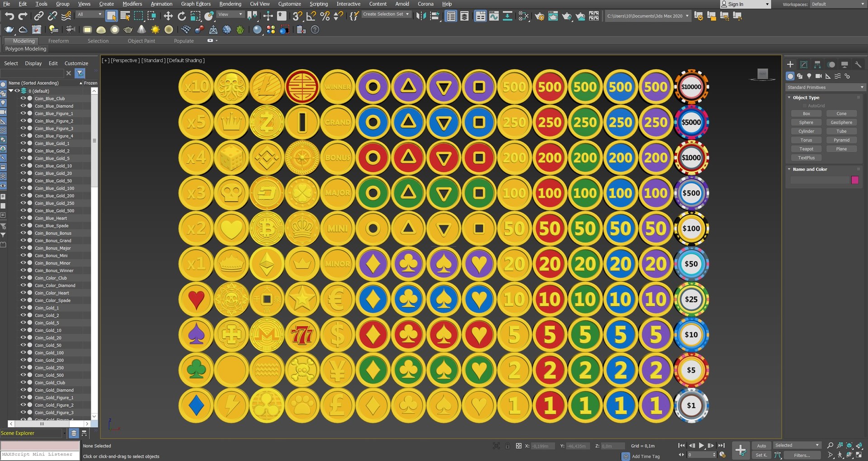The image size is (868, 461).
Task: Open the Curve Editor icon
Action: pos(494,16)
